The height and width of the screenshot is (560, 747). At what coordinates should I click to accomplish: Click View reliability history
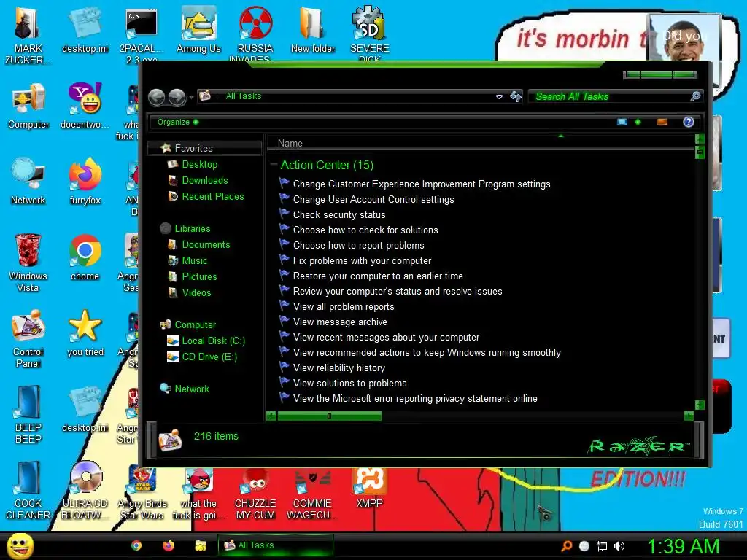click(338, 368)
